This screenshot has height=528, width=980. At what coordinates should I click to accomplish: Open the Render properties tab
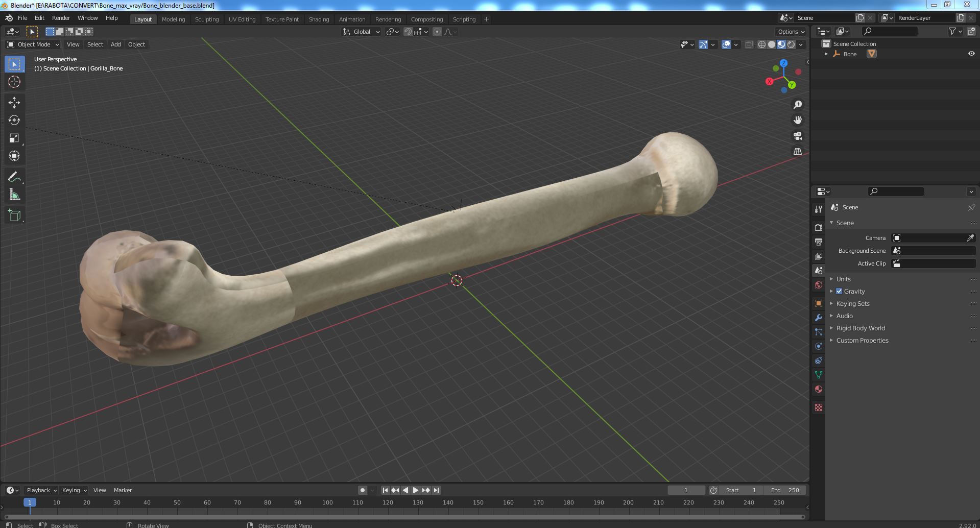[819, 227]
